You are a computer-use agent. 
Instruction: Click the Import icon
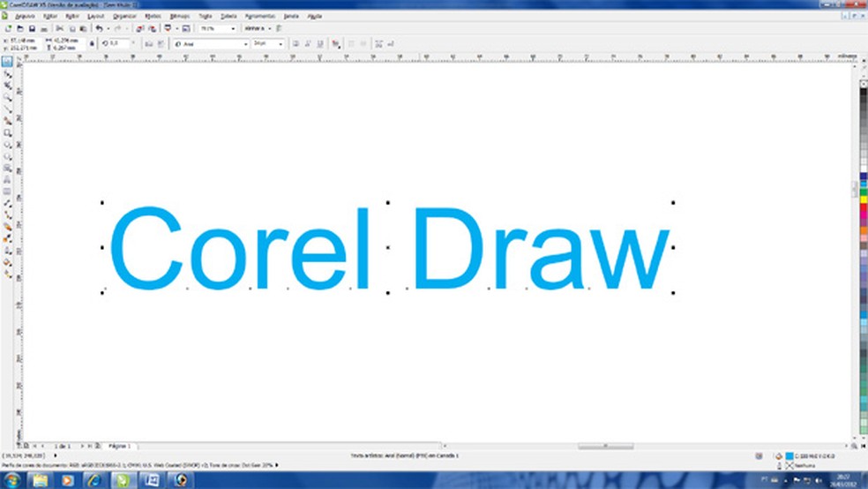coord(140,28)
